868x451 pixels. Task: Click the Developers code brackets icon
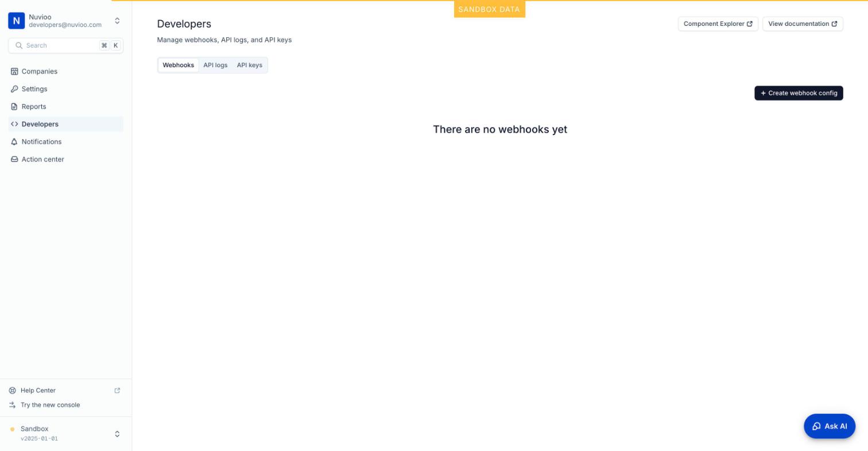coord(14,124)
